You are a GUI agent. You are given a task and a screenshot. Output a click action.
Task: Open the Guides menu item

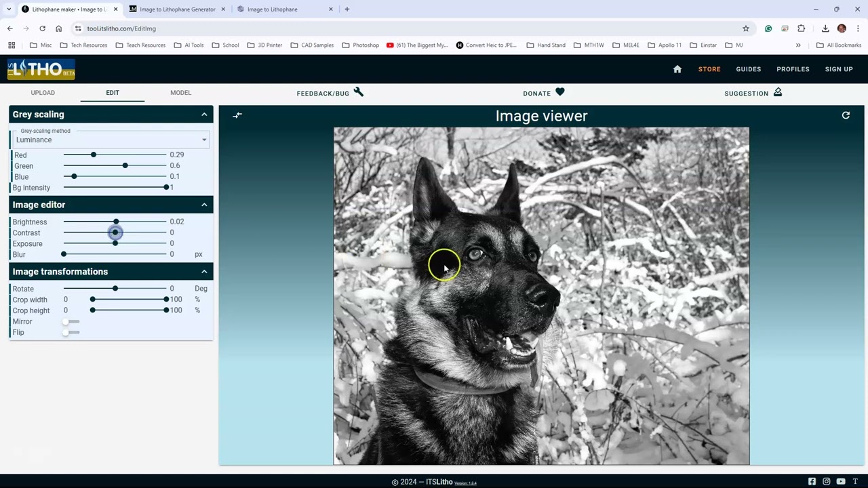tap(749, 69)
